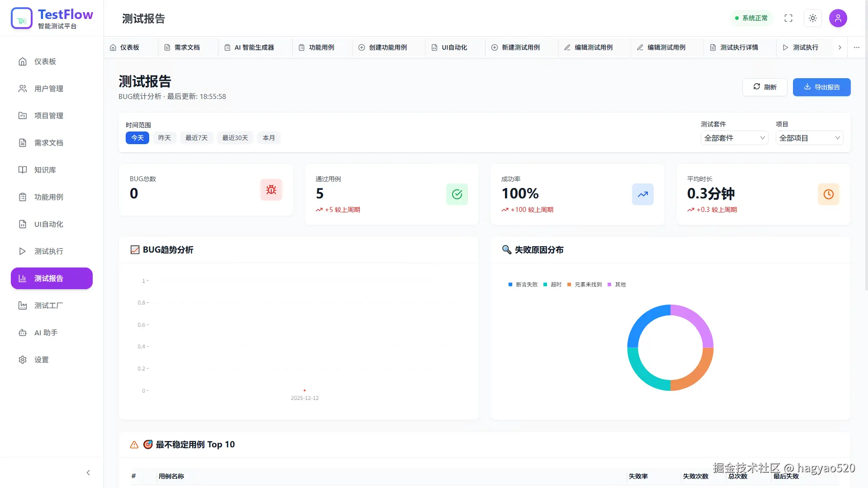Open the 测试工厂 section

(47, 305)
